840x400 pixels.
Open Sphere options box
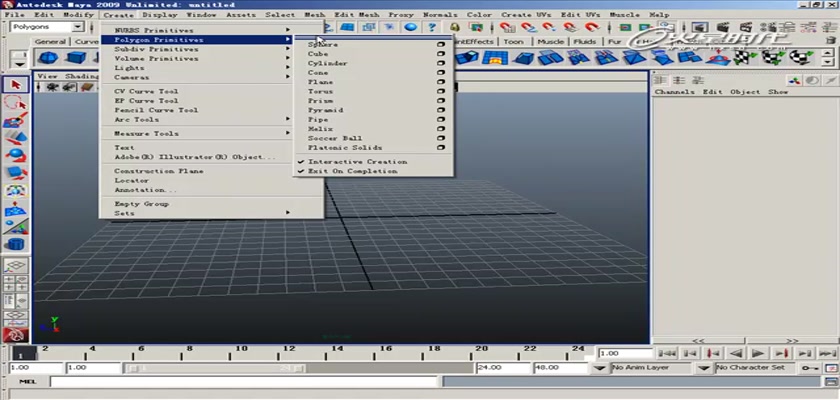click(x=441, y=45)
